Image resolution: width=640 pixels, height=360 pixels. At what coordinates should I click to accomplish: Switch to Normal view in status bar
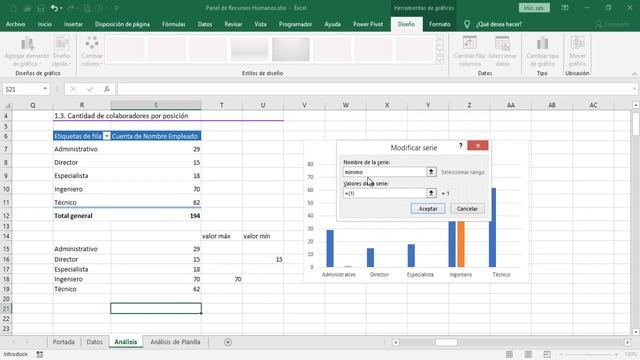[x=509, y=354]
